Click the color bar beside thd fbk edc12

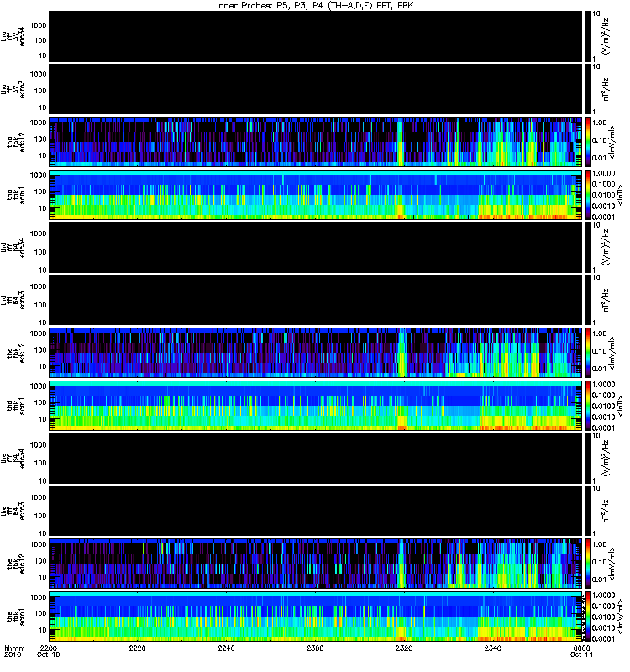pyautogui.click(x=587, y=353)
